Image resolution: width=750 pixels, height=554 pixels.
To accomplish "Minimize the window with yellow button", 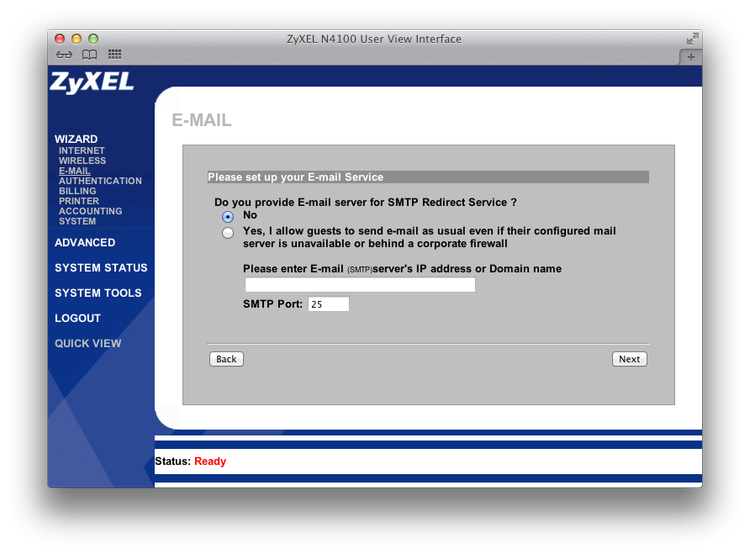I will 77,39.
